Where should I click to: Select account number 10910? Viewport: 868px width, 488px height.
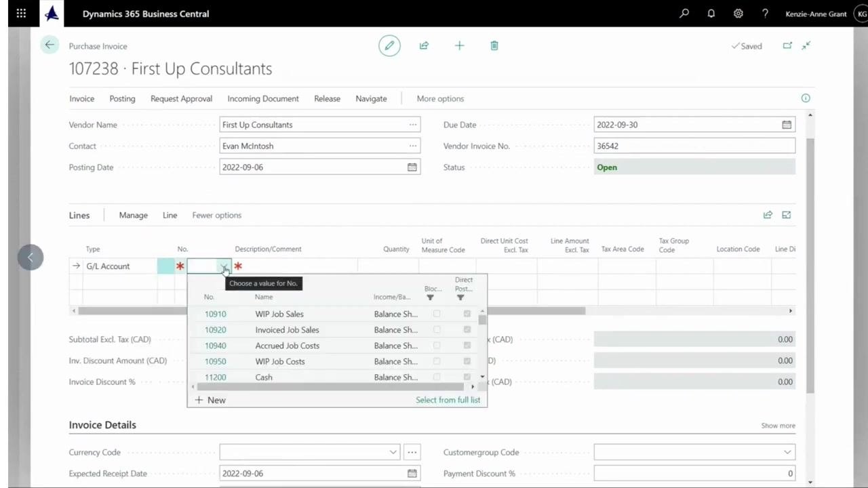click(215, 314)
